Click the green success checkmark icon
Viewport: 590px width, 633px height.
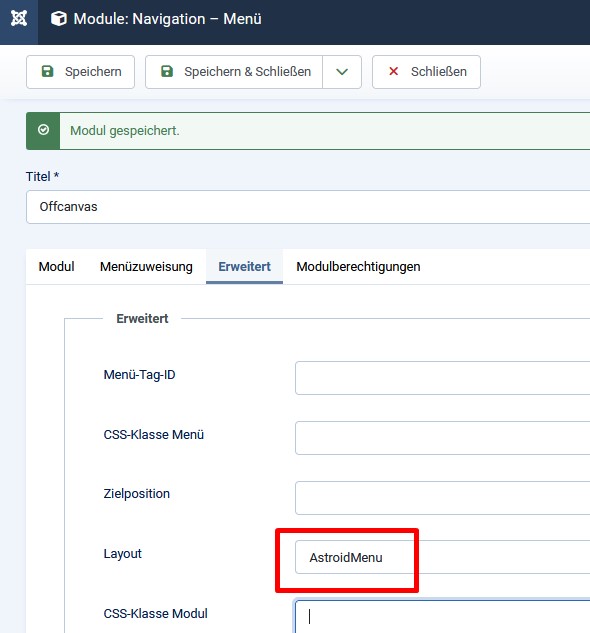coord(43,130)
